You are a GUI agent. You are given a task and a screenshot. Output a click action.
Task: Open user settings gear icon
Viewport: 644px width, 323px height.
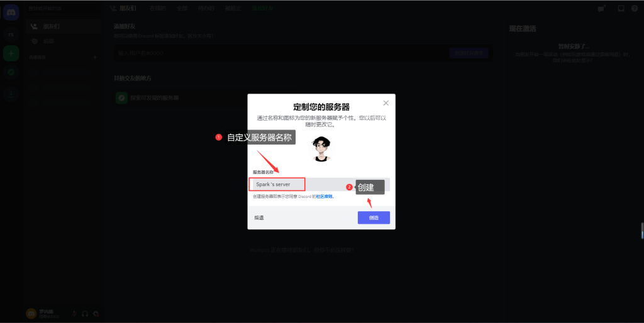click(x=96, y=313)
